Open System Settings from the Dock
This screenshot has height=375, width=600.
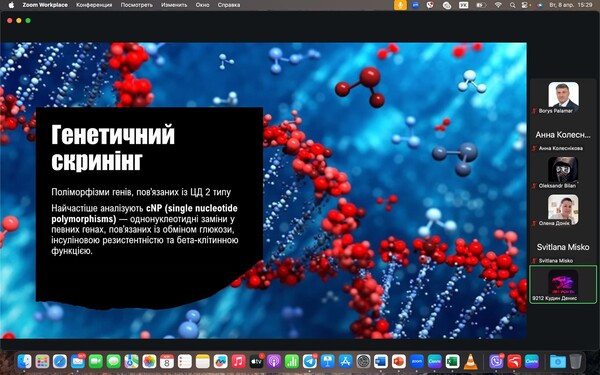pos(363,361)
